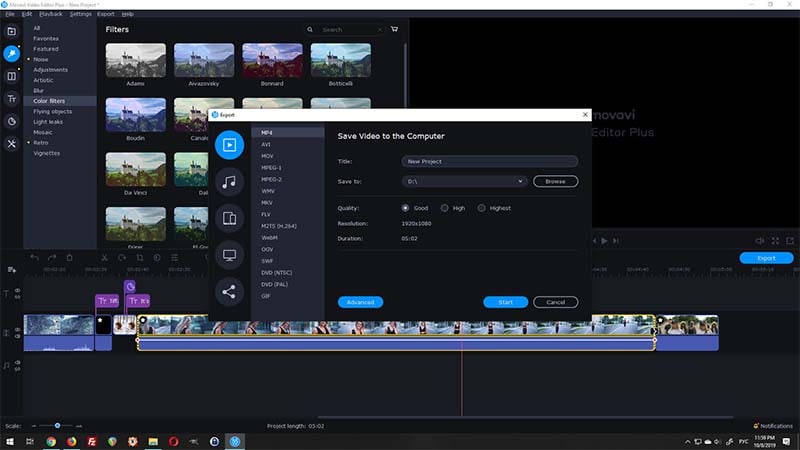The width and height of the screenshot is (800, 450).
Task: Click the Notifications link in status bar
Action: 773,426
